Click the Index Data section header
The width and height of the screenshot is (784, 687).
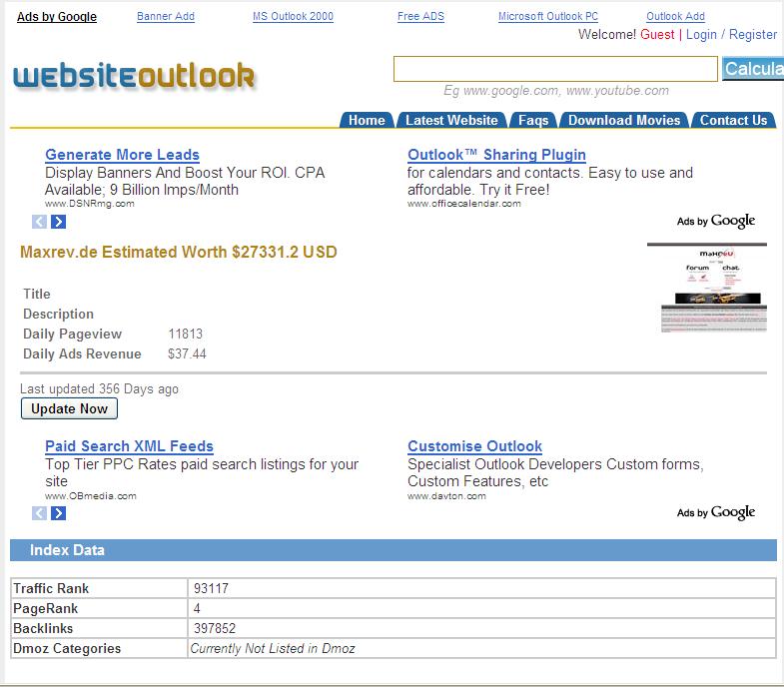[393, 550]
